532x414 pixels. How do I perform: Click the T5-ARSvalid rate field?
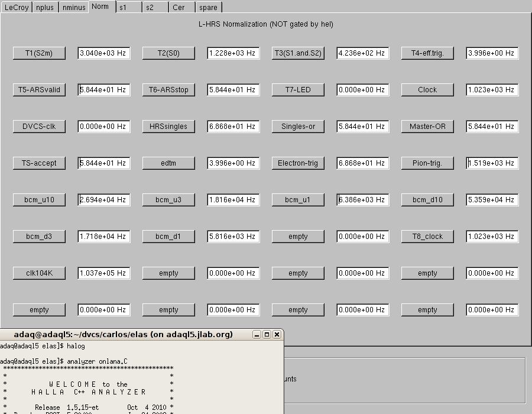(104, 90)
